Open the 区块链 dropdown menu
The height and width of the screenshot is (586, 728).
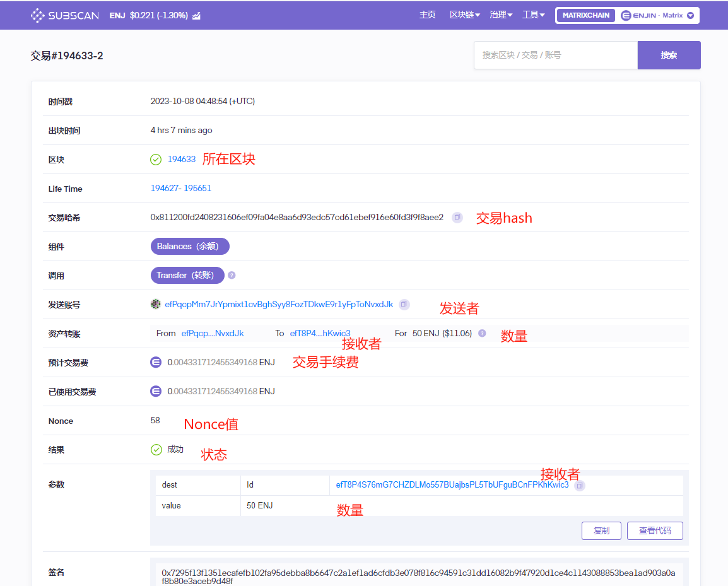[464, 15]
